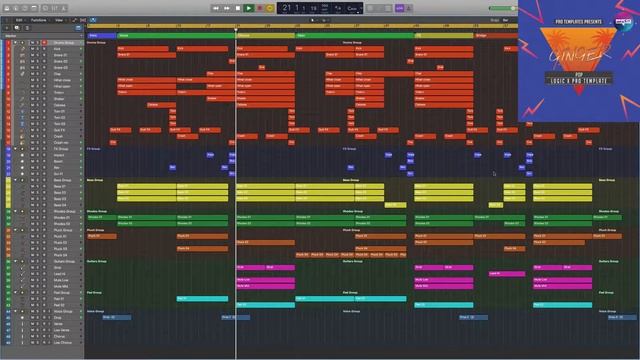Start playback with the green Play button
Viewport: 640px width, 360px height.
249,8
